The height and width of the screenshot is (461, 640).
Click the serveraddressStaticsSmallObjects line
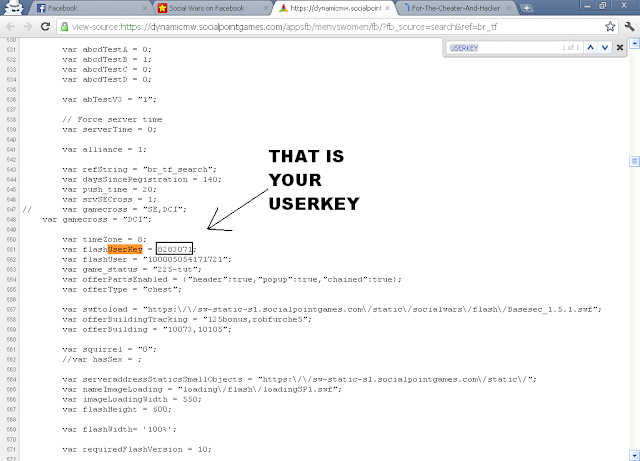click(x=299, y=379)
